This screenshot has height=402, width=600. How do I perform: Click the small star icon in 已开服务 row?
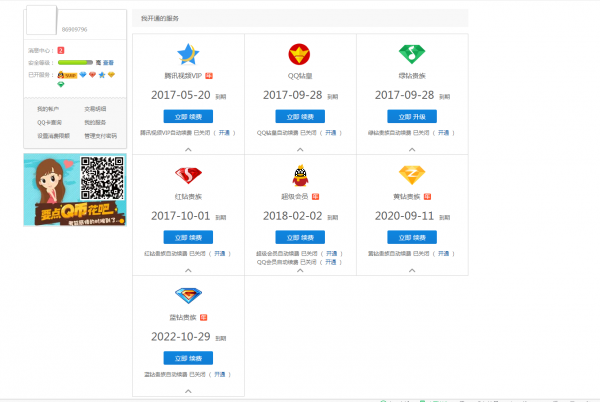102,75
